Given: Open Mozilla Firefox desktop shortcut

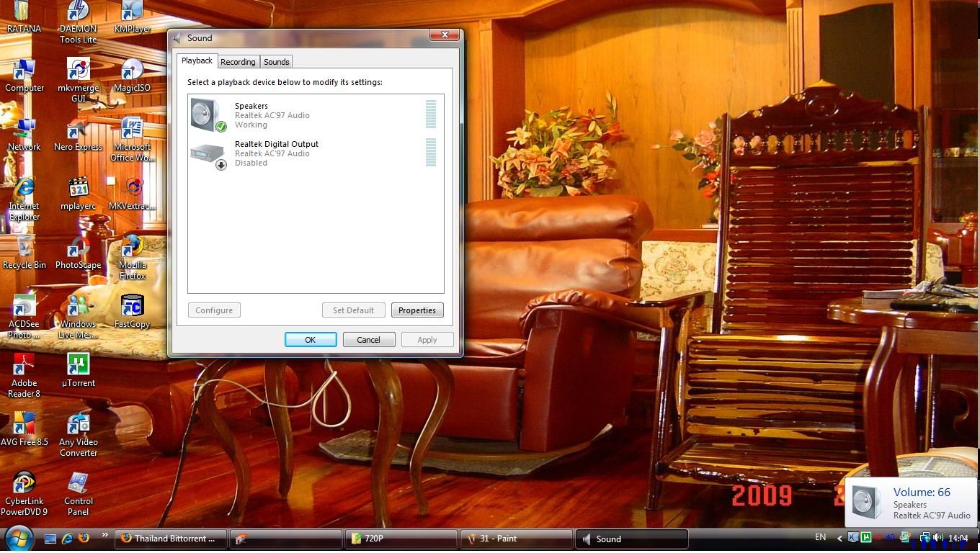Looking at the screenshot, I should [x=133, y=258].
